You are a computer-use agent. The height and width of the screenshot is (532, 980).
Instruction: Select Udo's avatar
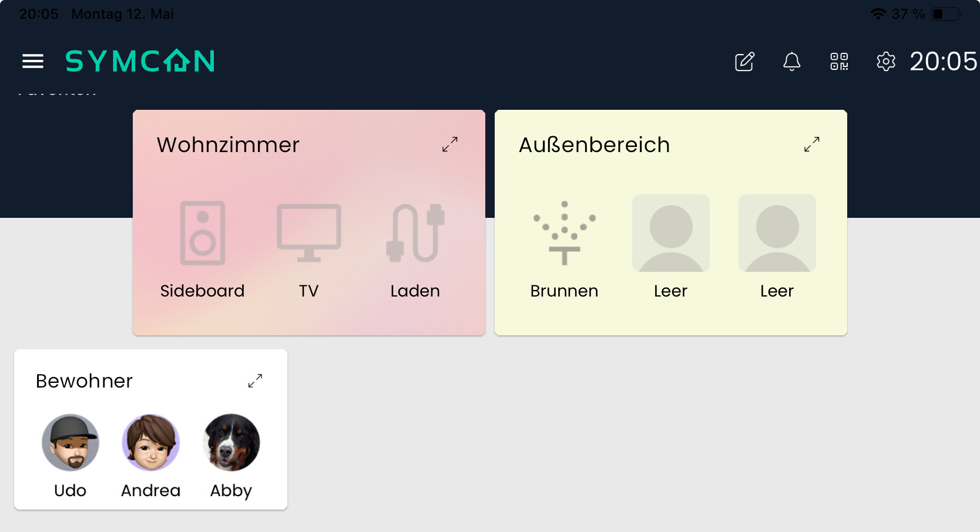71,442
